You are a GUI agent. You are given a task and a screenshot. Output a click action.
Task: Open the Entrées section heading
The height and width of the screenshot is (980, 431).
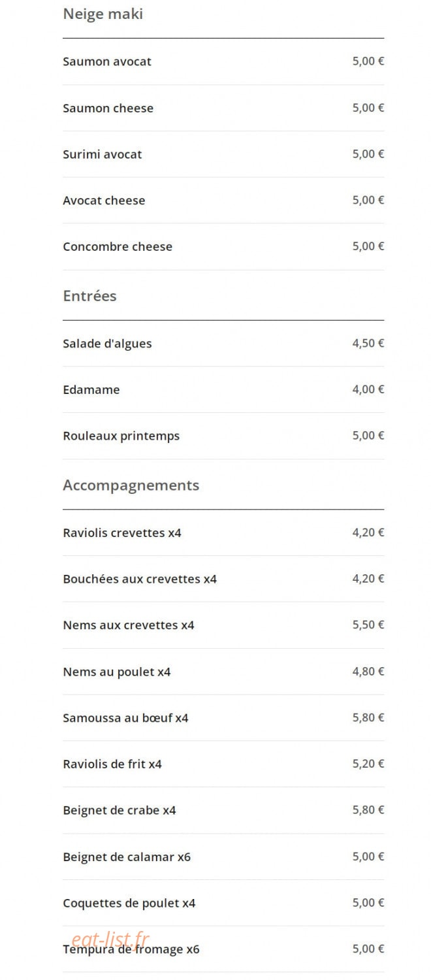tap(89, 296)
